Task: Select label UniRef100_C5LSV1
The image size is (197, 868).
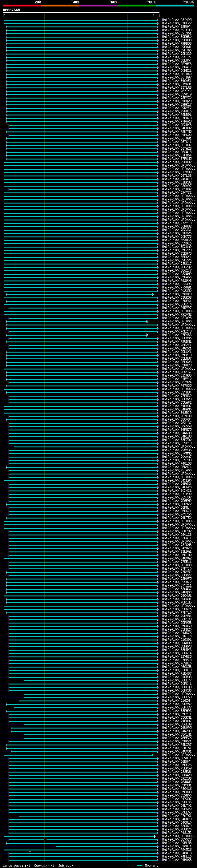Action: pos(177,352)
